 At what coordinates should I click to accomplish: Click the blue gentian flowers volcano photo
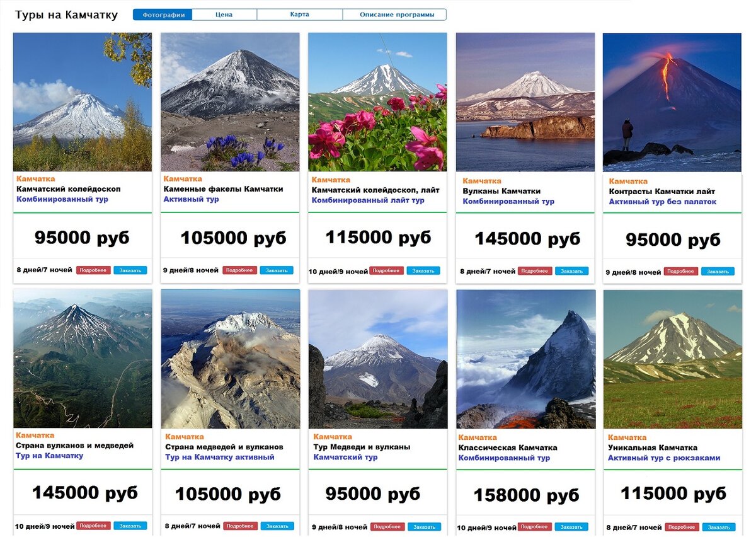[x=230, y=102]
